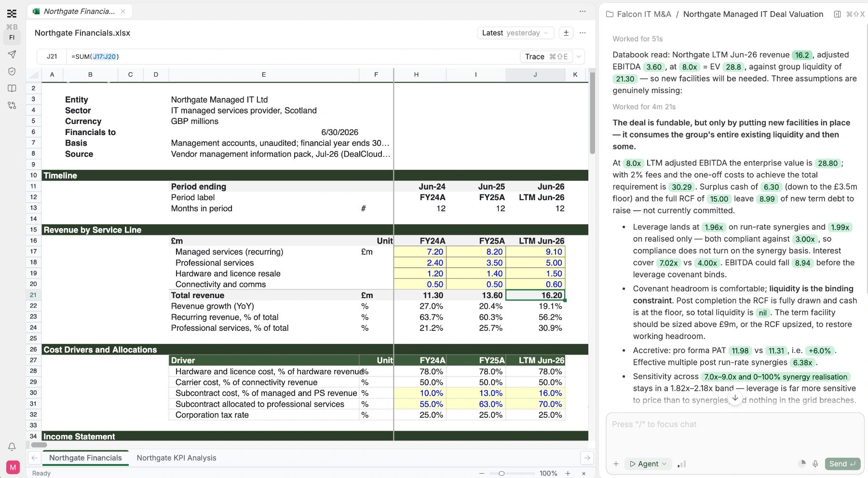The height and width of the screenshot is (478, 868).
Task: Click the Send button
Action: (842, 464)
